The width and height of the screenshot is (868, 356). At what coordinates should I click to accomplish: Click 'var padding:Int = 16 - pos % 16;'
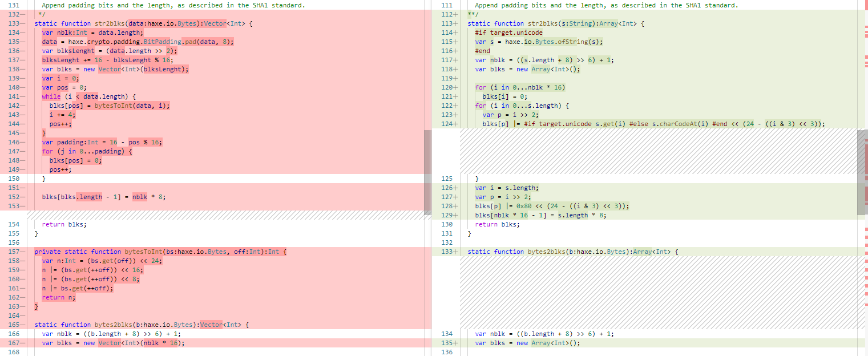(x=102, y=142)
